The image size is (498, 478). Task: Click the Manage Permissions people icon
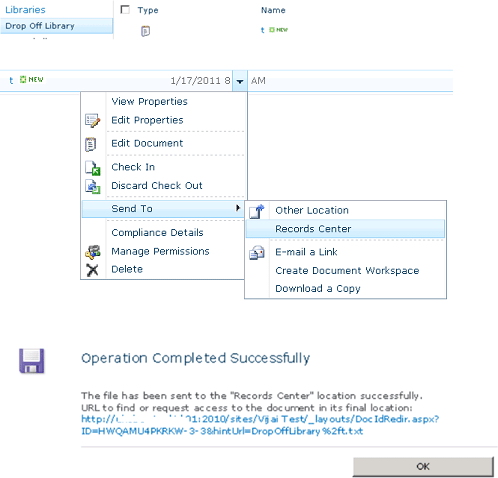coord(92,252)
